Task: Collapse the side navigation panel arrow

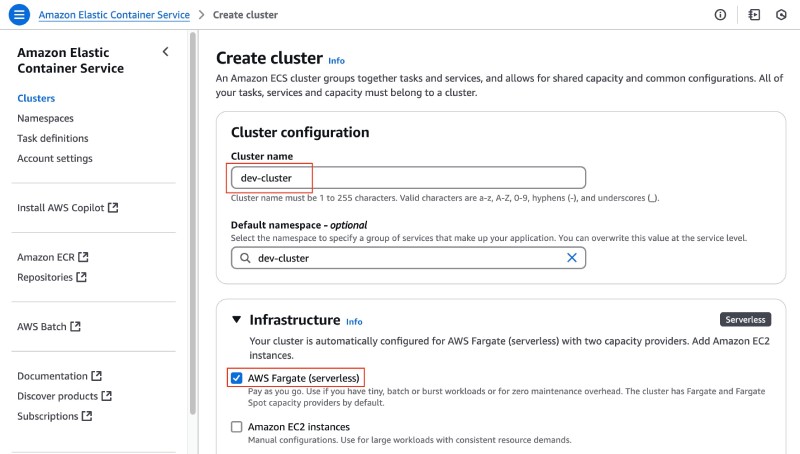Action: click(x=165, y=52)
